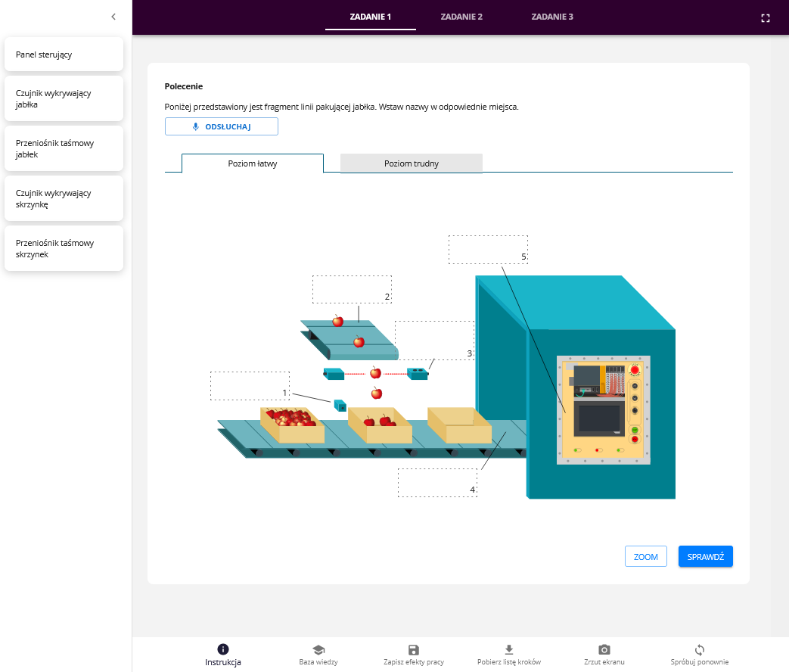Switch to the ZADANIE 3 tab
The image size is (789, 672).
coord(552,17)
